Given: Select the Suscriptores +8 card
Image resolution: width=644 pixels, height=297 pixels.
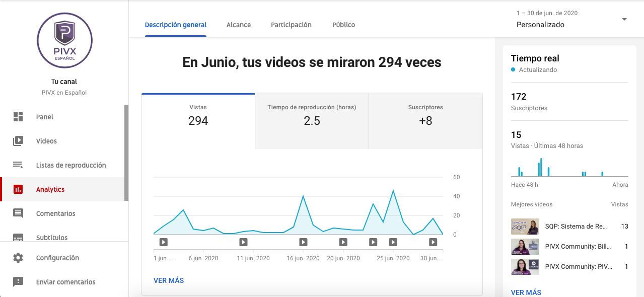Looking at the screenshot, I should tap(425, 121).
